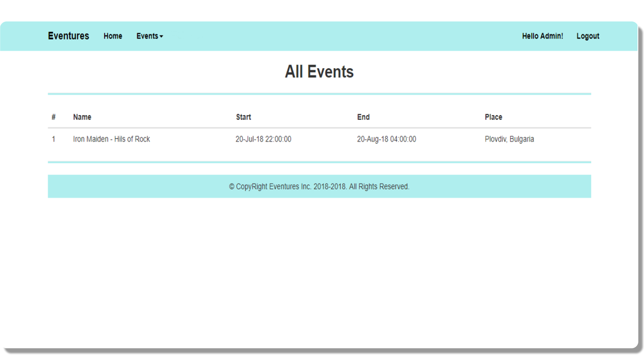Image resolution: width=644 pixels, height=362 pixels.
Task: Go to the Home page
Action: pos(113,36)
